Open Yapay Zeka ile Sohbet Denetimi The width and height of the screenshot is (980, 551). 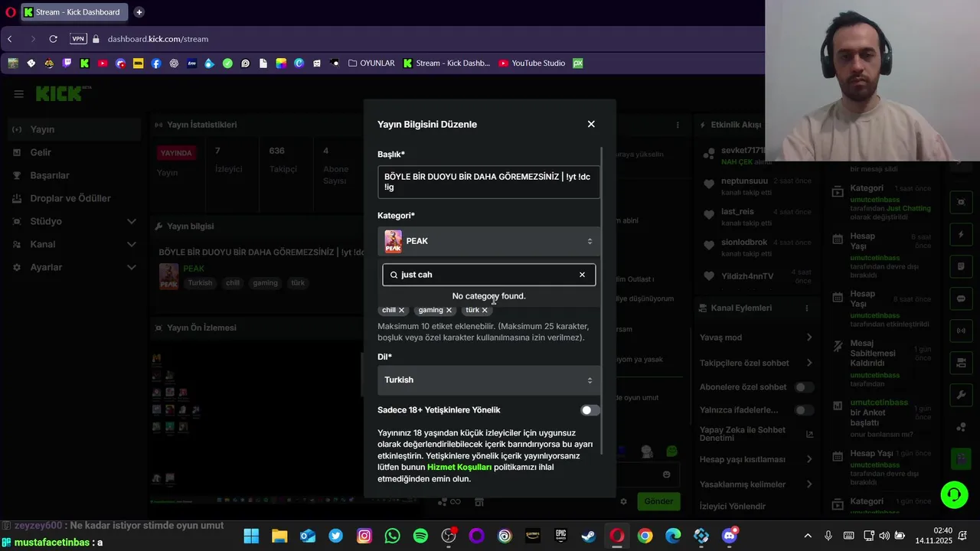756,434
